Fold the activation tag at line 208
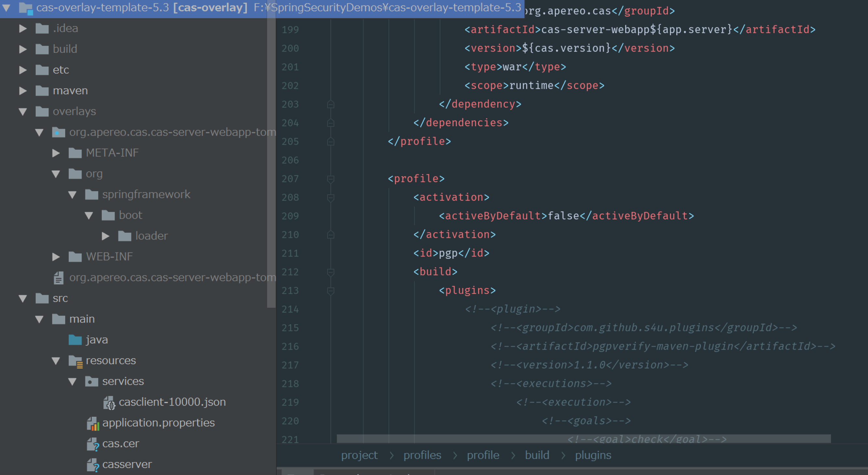 point(331,198)
